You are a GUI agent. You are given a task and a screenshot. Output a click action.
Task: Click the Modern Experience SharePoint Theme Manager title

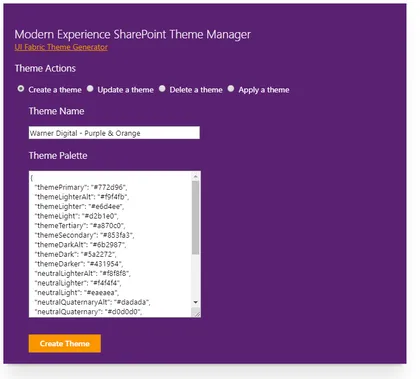[133, 34]
